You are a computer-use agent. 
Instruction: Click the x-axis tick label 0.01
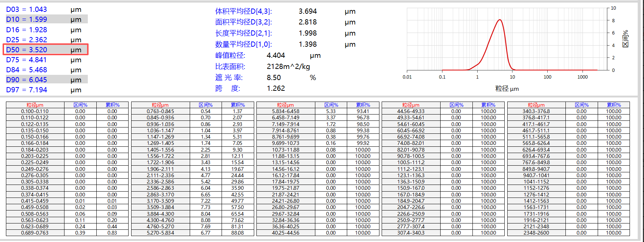click(407, 77)
